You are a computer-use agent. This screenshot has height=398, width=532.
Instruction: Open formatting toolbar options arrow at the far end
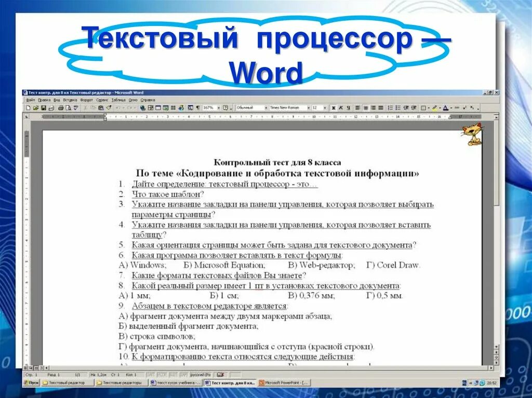478,108
